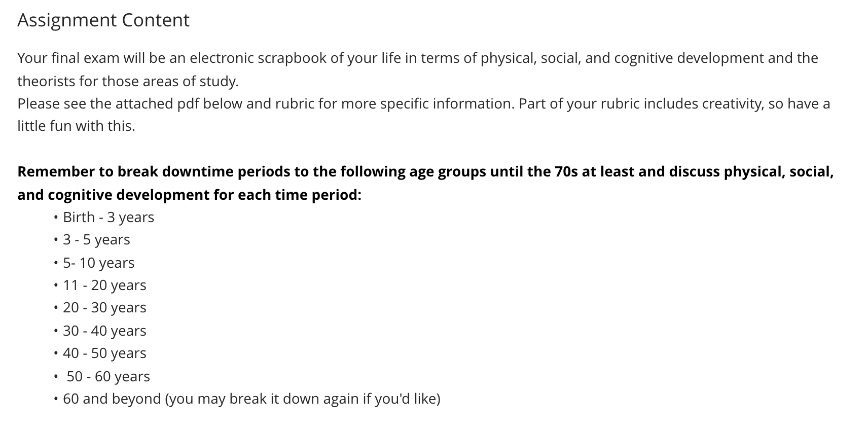Click the Birth - 3 years item
The height and width of the screenshot is (429, 868).
coord(108,217)
